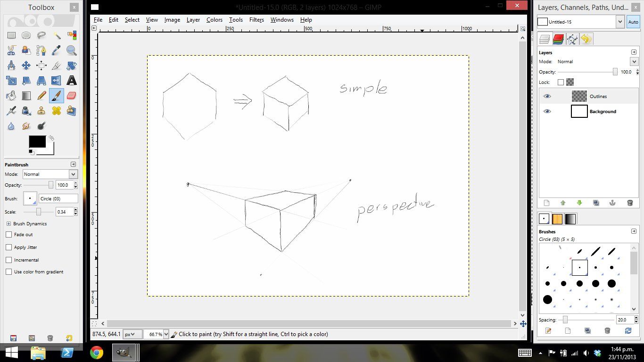
Task: Select the Text tool
Action: click(72, 81)
